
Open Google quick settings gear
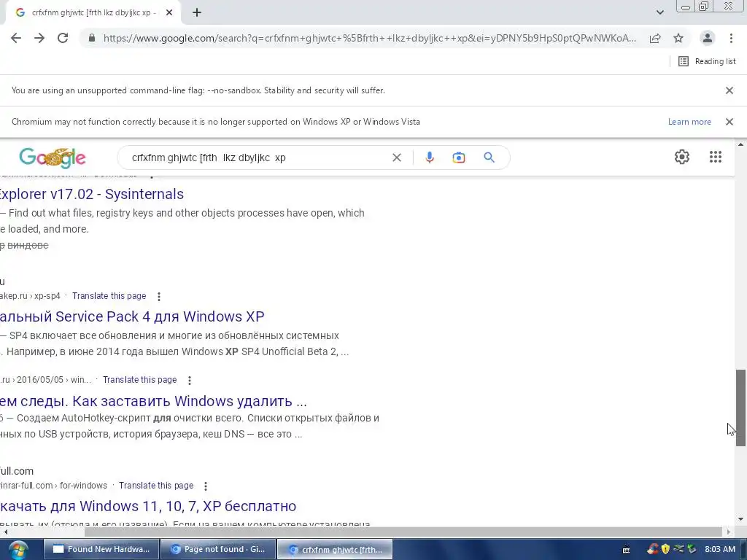[x=682, y=157]
